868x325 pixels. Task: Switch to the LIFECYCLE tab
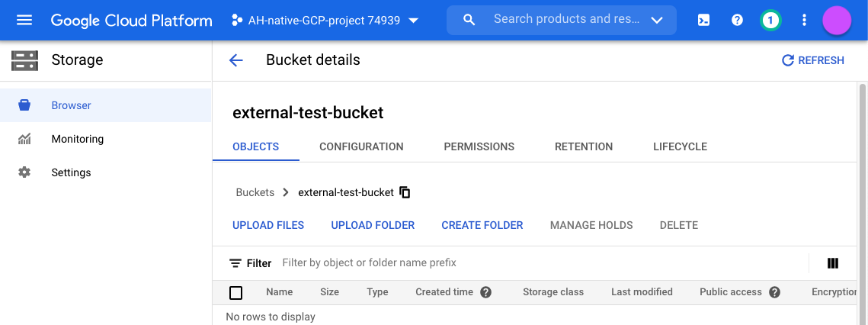click(680, 147)
